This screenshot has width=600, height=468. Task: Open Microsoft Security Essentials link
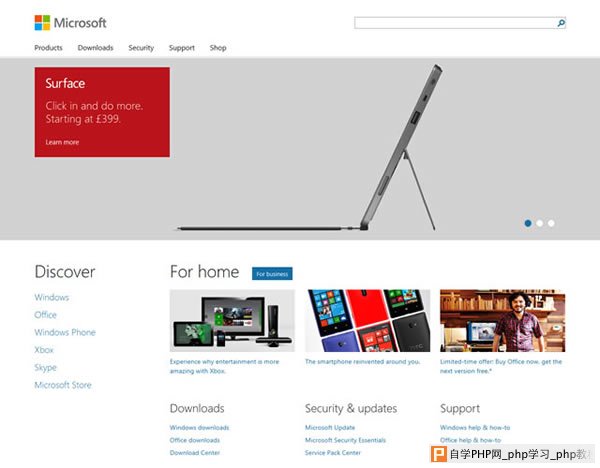click(x=346, y=440)
